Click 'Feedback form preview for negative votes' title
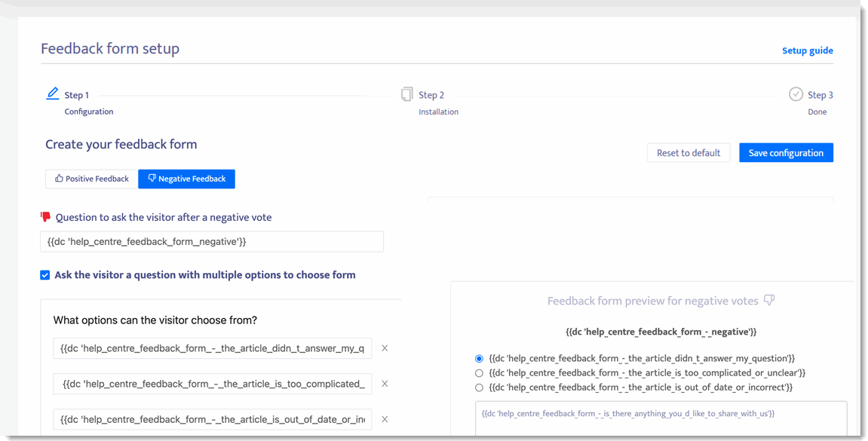Viewport: 868px width, 441px height. coord(652,301)
